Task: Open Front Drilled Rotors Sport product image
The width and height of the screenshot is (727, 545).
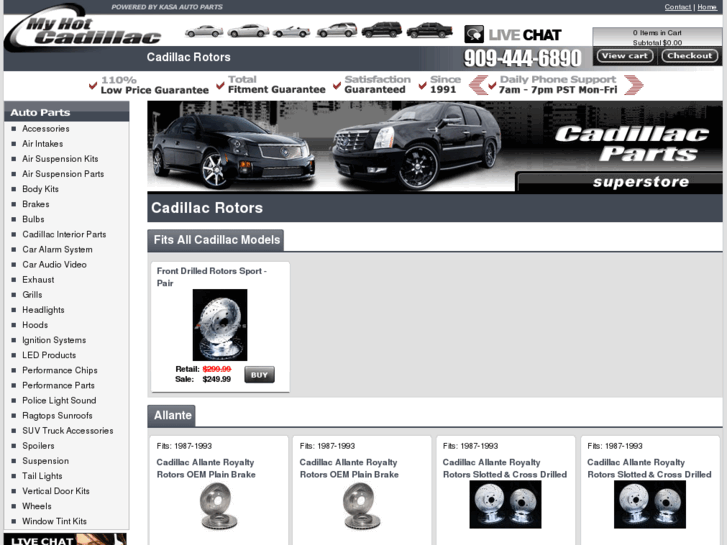Action: coord(220,325)
